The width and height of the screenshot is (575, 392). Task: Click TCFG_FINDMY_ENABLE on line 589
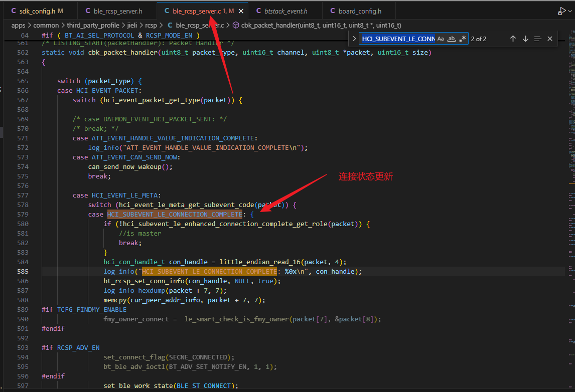(x=92, y=310)
